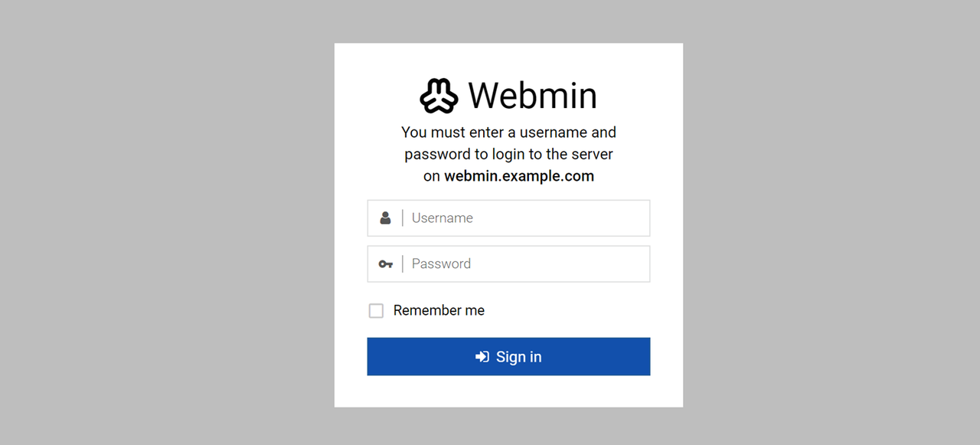
Task: Click the key icon beside Password
Action: tap(385, 264)
